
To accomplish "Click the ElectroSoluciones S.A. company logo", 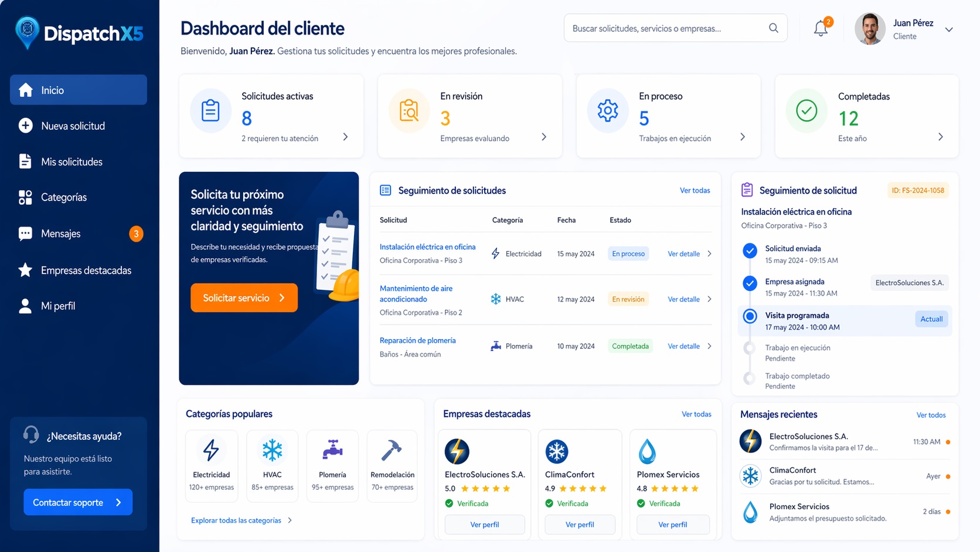I will 457,452.
